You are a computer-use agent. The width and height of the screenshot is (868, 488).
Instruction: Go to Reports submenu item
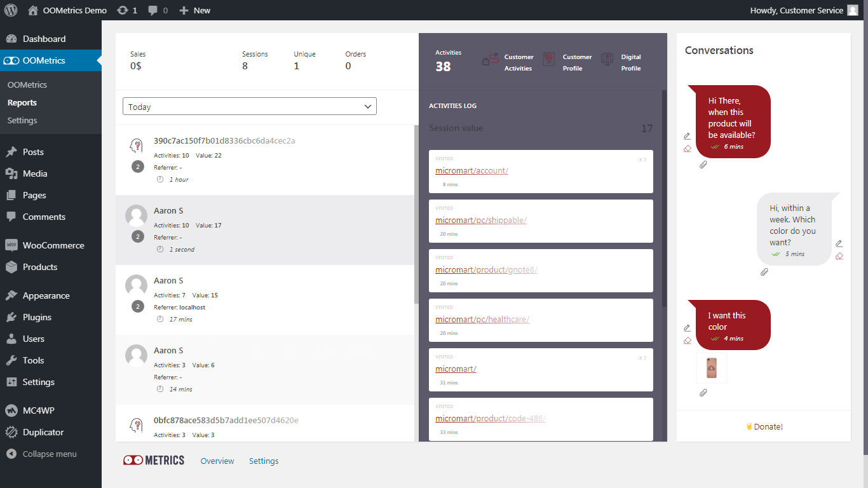(x=22, y=102)
